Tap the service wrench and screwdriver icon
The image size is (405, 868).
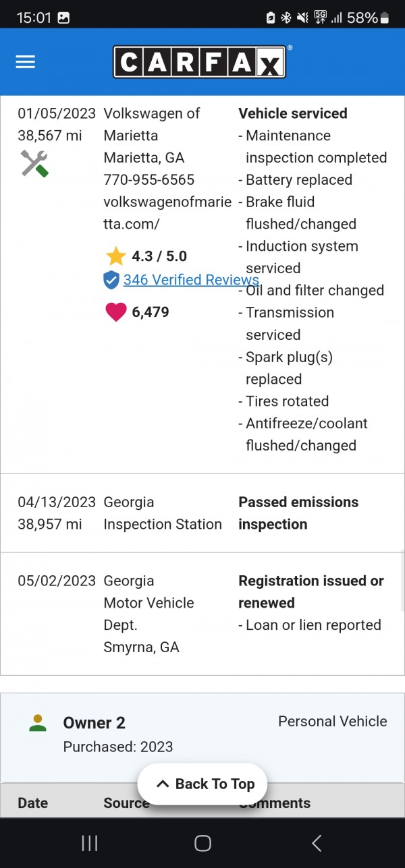pyautogui.click(x=34, y=164)
